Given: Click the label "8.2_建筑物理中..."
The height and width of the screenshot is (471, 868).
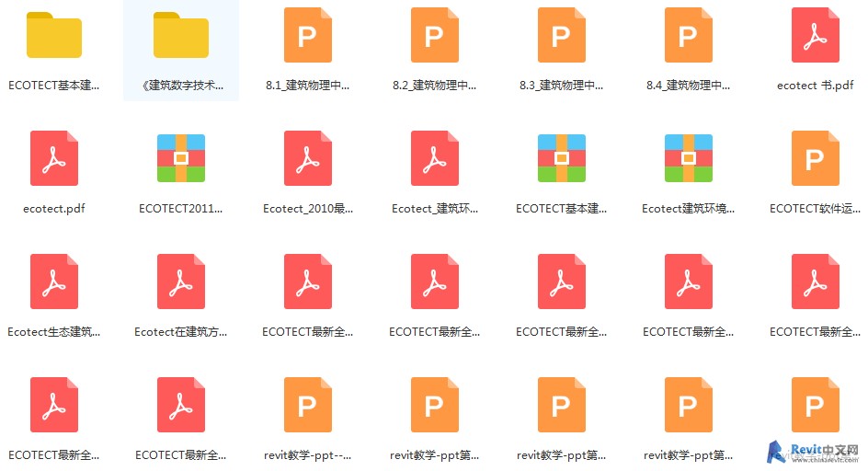Looking at the screenshot, I should click(x=435, y=86).
